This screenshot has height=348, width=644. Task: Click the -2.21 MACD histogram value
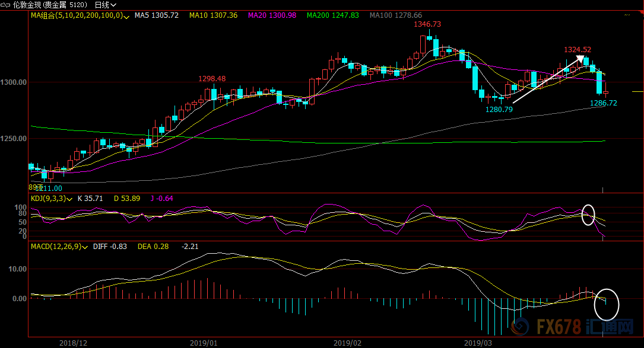[190, 247]
